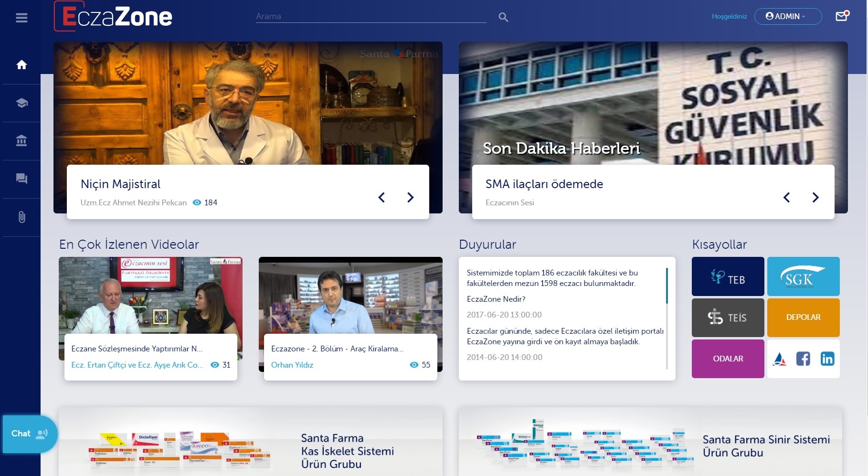Open the mail inbox envelope icon

coord(841,17)
